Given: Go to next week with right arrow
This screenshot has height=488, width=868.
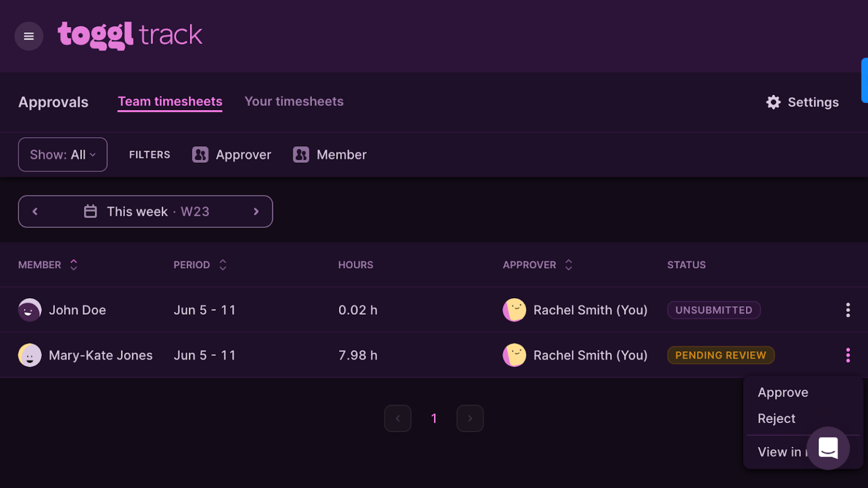Looking at the screenshot, I should pyautogui.click(x=256, y=212).
